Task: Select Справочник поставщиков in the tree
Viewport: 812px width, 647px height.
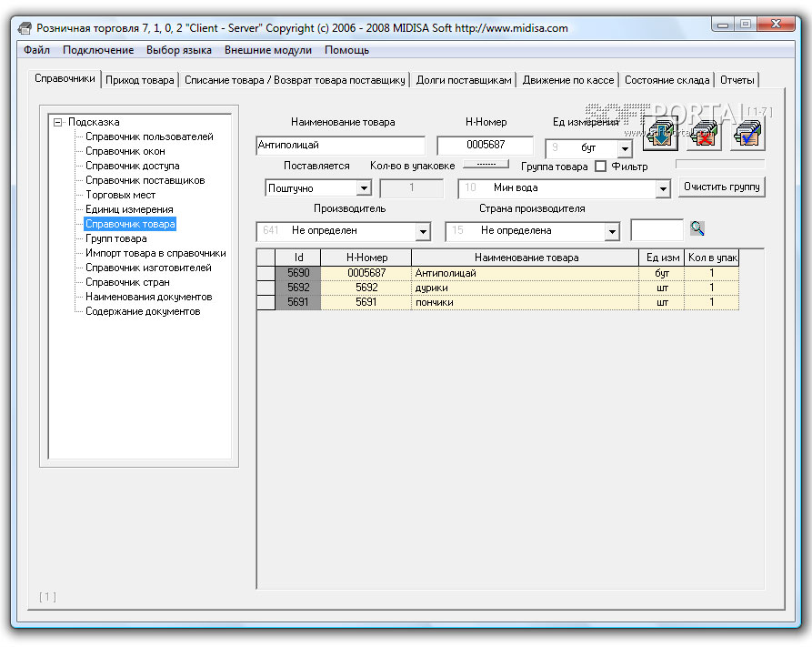Action: 145,180
